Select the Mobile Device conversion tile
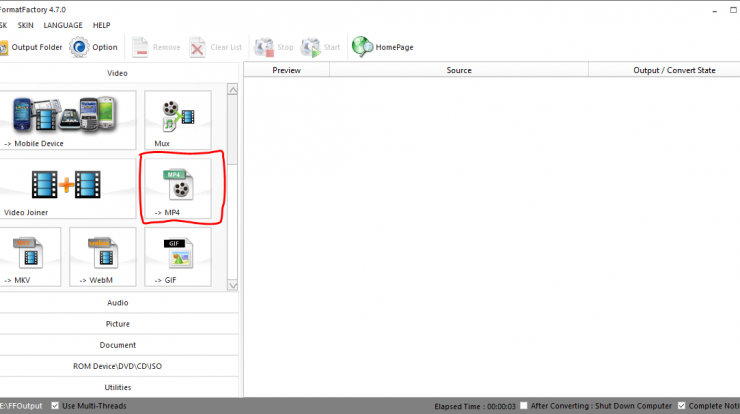 coord(67,120)
